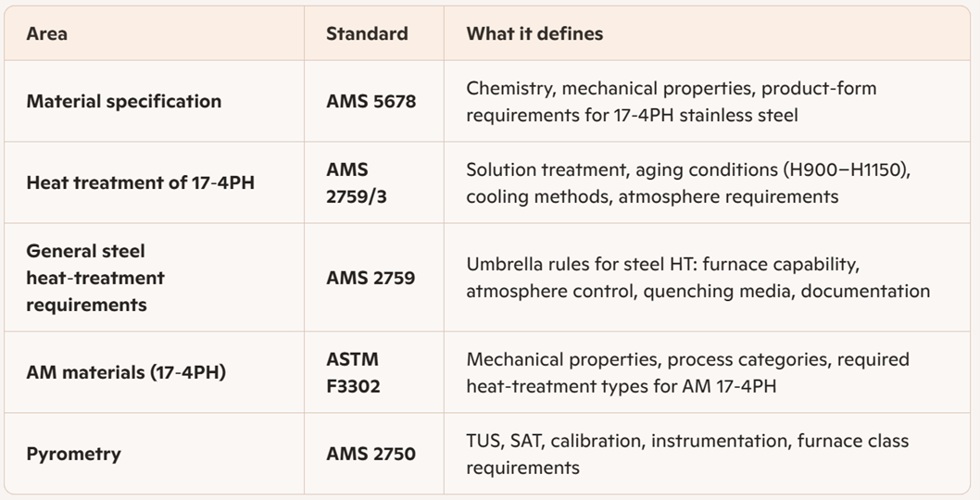Click the 'furnace class requirements' phrase

coord(687,454)
